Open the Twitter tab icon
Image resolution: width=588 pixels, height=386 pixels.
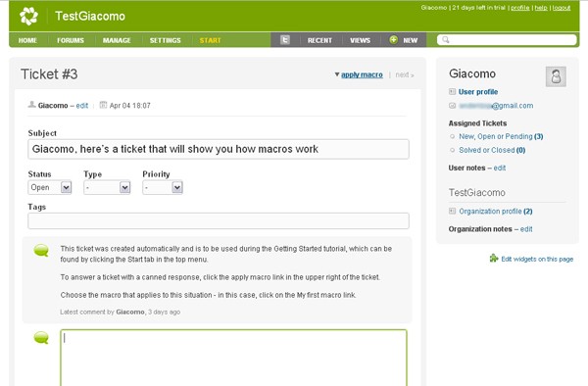tap(285, 40)
